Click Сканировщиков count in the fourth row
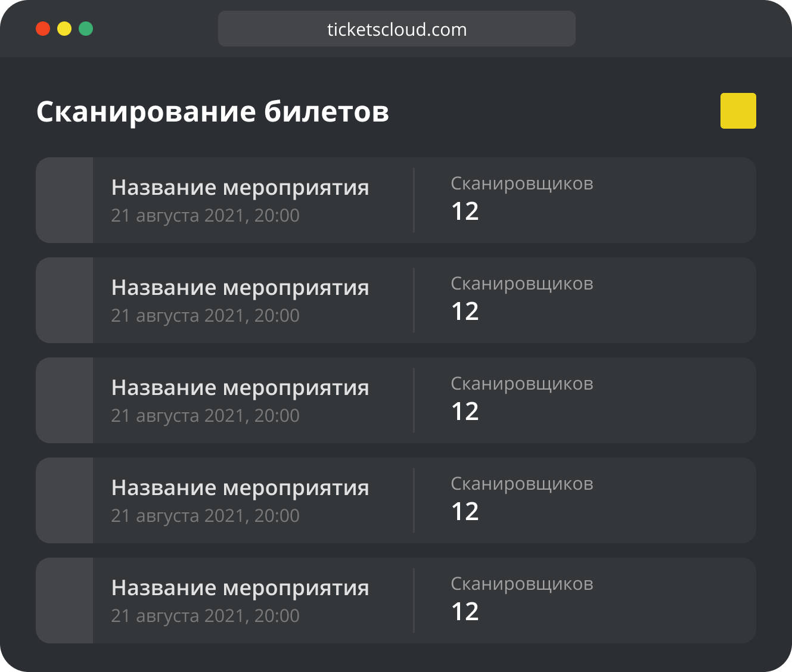 coord(465,512)
